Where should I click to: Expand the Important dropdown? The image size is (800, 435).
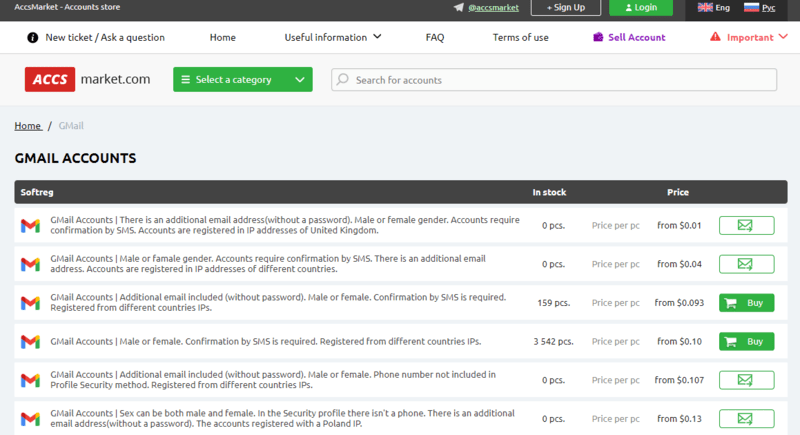tap(757, 37)
